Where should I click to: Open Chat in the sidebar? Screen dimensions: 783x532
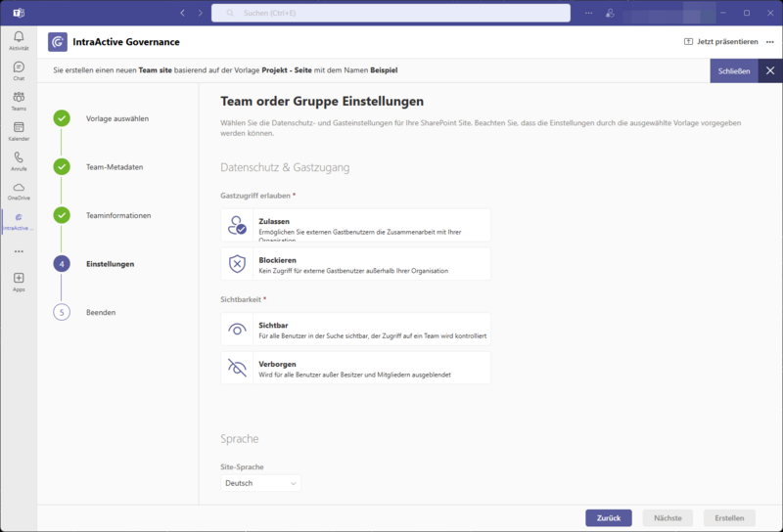pos(18,70)
